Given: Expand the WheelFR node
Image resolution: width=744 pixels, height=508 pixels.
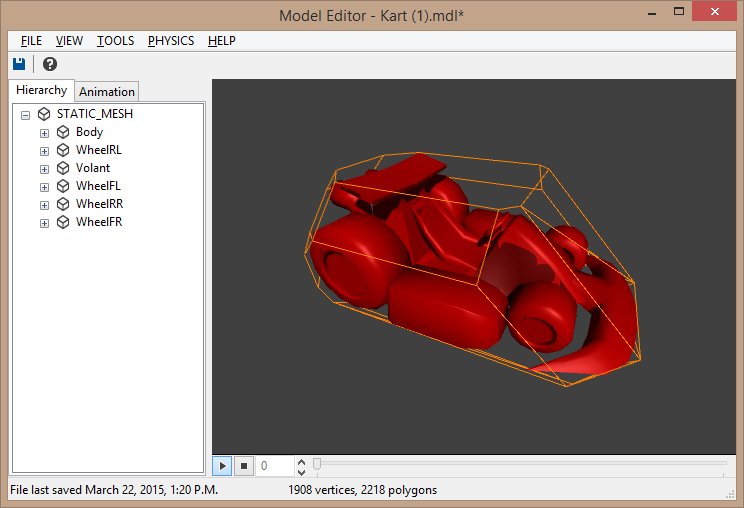Looking at the screenshot, I should click(x=44, y=223).
